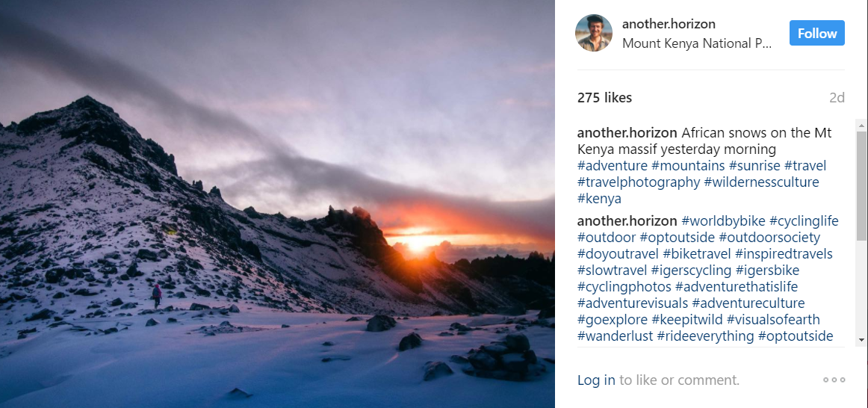This screenshot has width=868, height=408.
Task: Open the #kenya hashtag
Action: 599,199
